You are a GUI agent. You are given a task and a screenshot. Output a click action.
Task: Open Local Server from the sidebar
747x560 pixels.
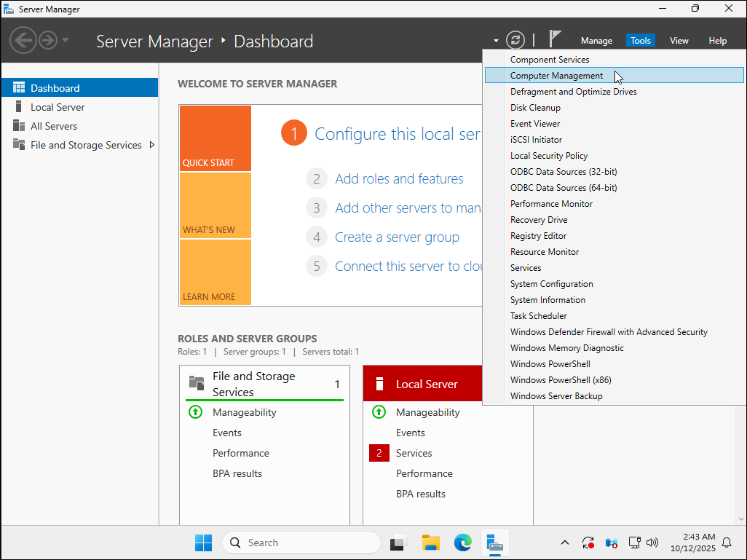pos(58,106)
